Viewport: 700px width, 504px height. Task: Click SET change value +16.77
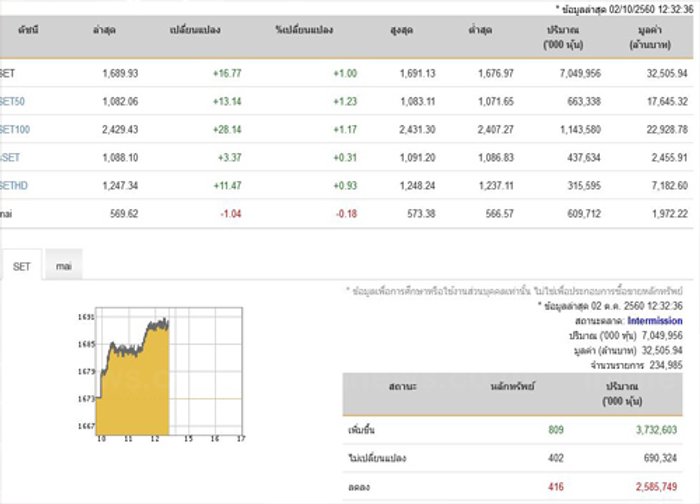(x=227, y=73)
